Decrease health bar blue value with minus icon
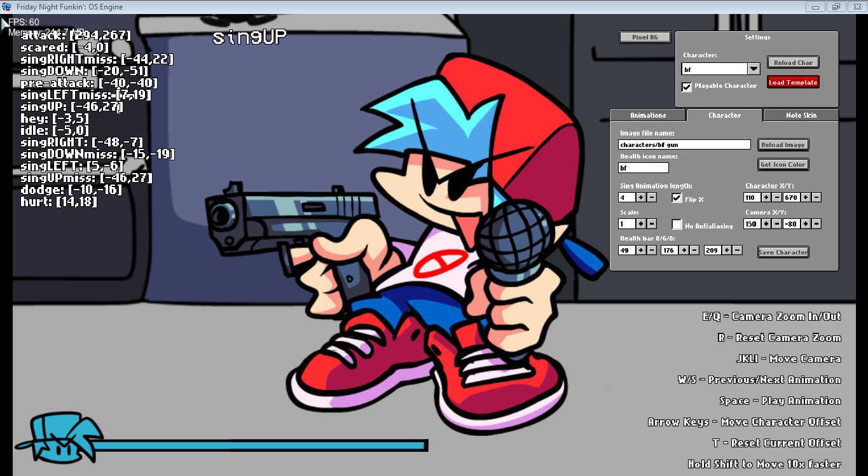868x476 pixels. (737, 250)
